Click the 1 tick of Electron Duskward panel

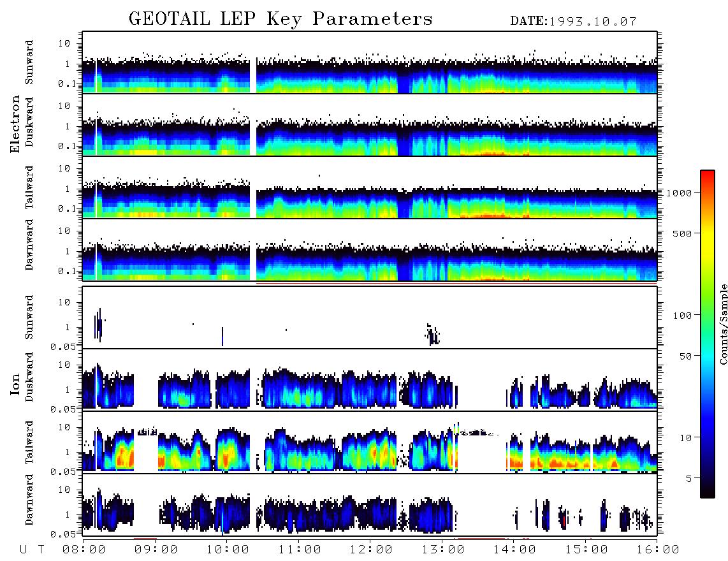click(x=68, y=126)
